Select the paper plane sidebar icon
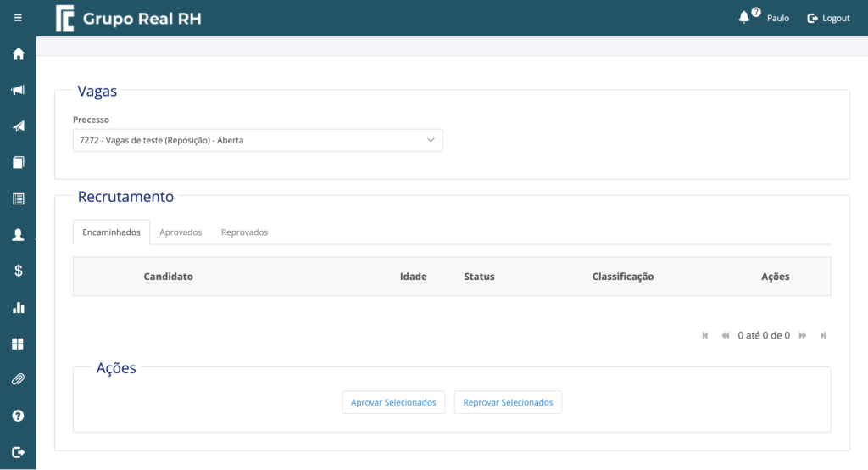Screen dimensions: 868x470 pos(19,126)
